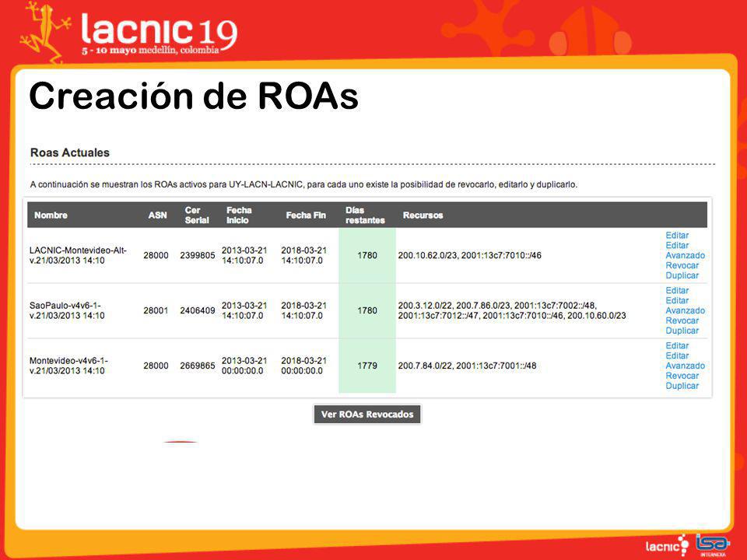This screenshot has width=747, height=560.
Task: Click the Creación de ROAs slide title
Action: click(194, 96)
